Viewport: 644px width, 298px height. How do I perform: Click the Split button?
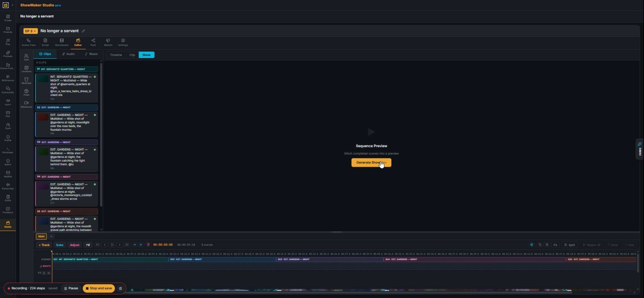[570, 245]
